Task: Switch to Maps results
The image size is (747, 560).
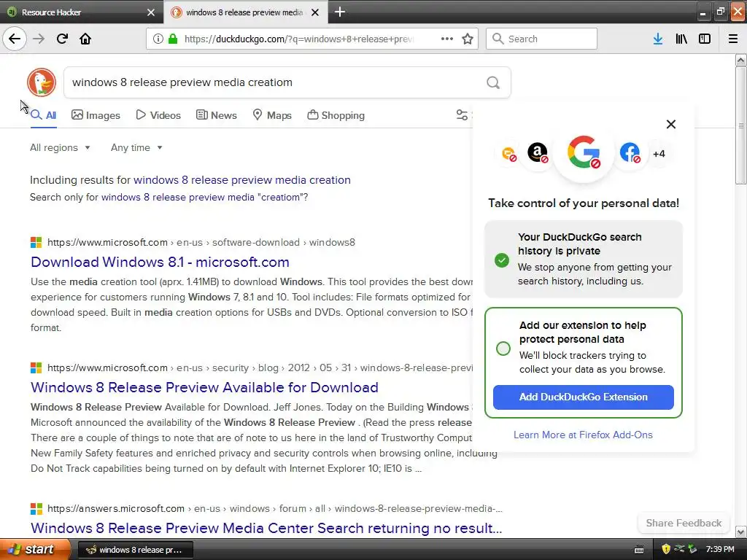Action: [272, 115]
